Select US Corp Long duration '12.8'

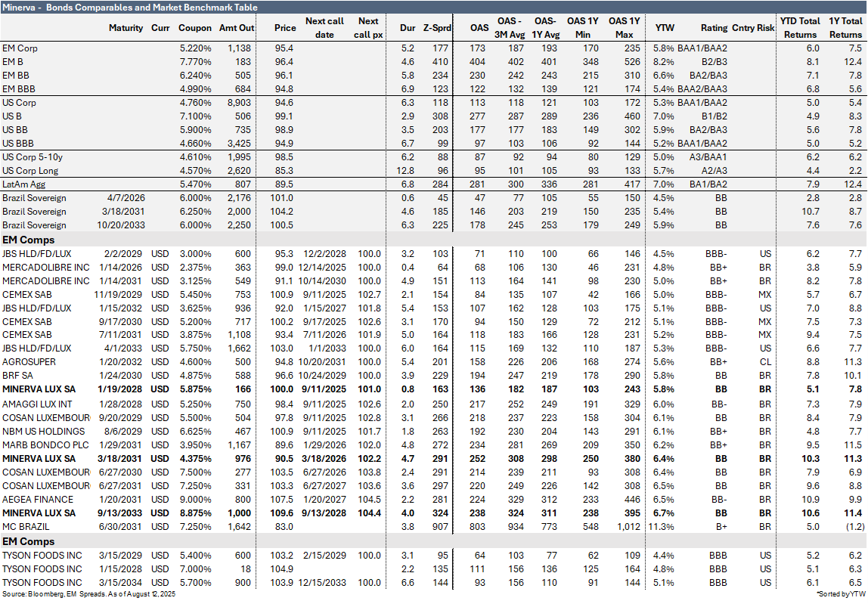(x=406, y=171)
